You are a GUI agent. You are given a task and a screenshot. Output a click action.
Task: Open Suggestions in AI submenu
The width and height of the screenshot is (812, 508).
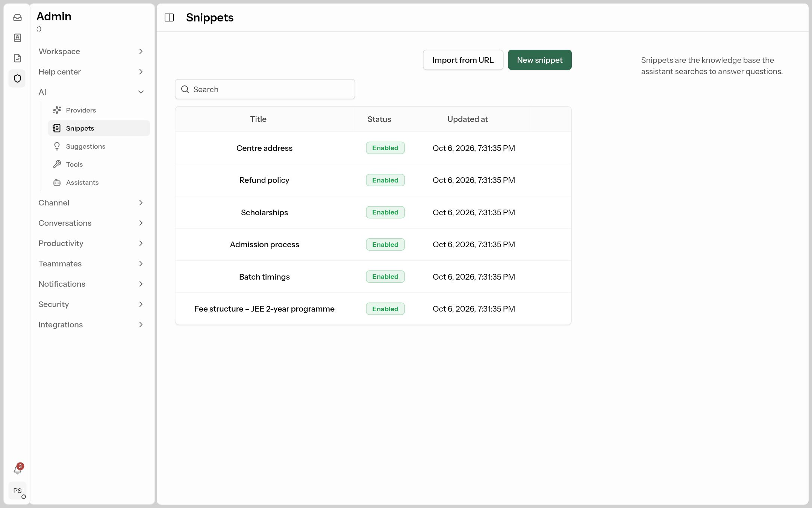pyautogui.click(x=99, y=146)
